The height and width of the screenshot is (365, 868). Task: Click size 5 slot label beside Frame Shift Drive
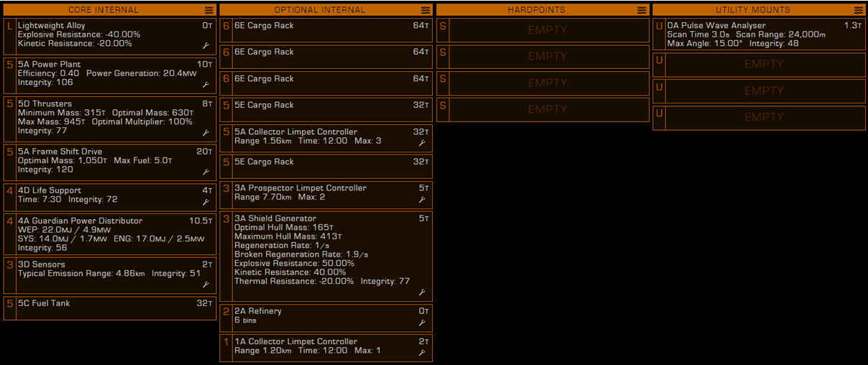pyautogui.click(x=9, y=152)
